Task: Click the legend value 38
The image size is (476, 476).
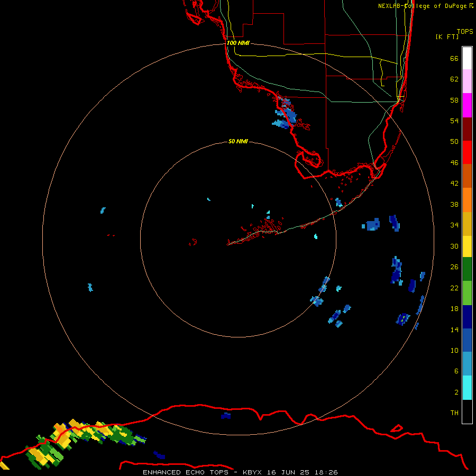Action: coord(454,205)
